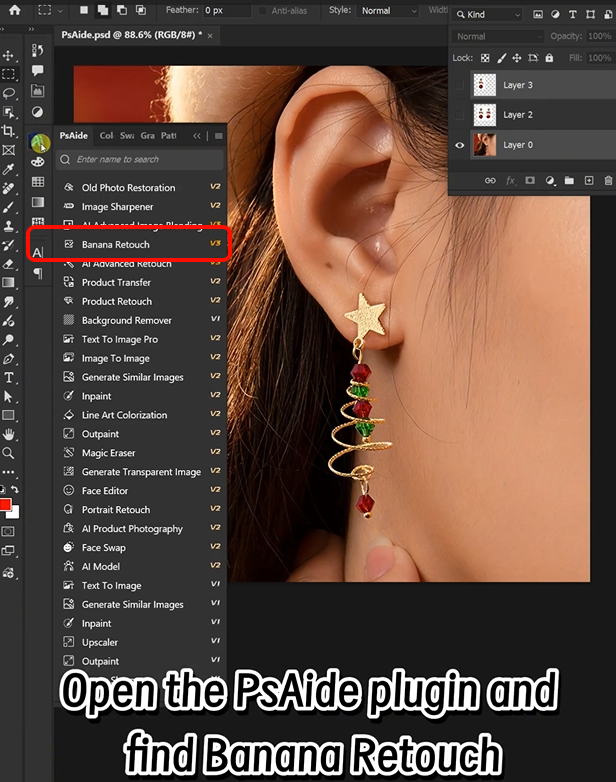Open the Style dropdown set to Normal
This screenshot has height=782, width=616.
(x=387, y=10)
